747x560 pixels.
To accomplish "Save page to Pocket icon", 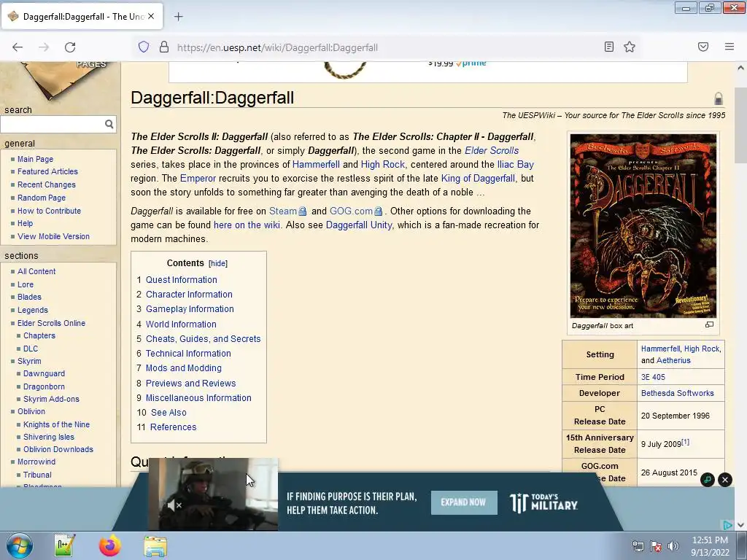I will pos(703,47).
